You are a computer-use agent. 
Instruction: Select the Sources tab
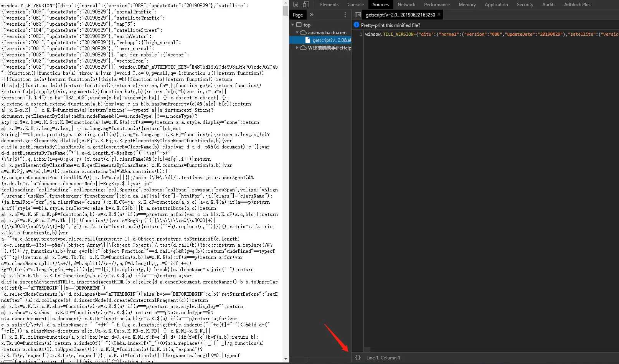point(381,5)
